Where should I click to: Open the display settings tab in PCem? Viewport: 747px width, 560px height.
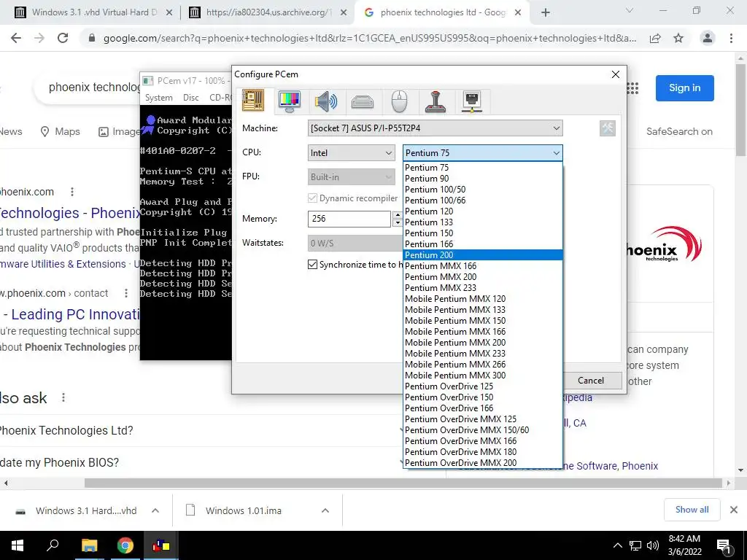pos(289,101)
